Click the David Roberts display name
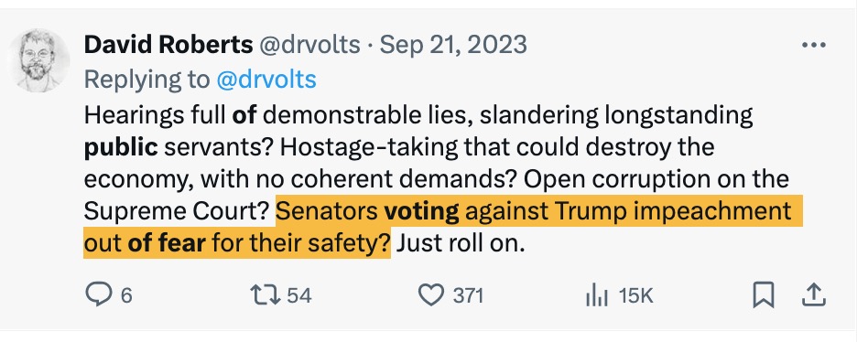Image resolution: width=868 pixels, height=342 pixels. pos(168,45)
